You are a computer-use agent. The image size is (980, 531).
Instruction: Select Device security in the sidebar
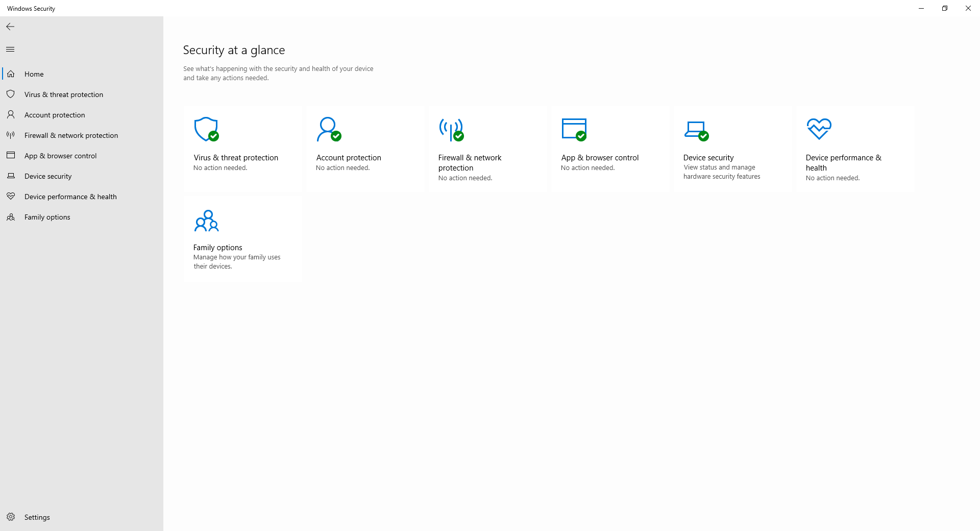pos(48,176)
